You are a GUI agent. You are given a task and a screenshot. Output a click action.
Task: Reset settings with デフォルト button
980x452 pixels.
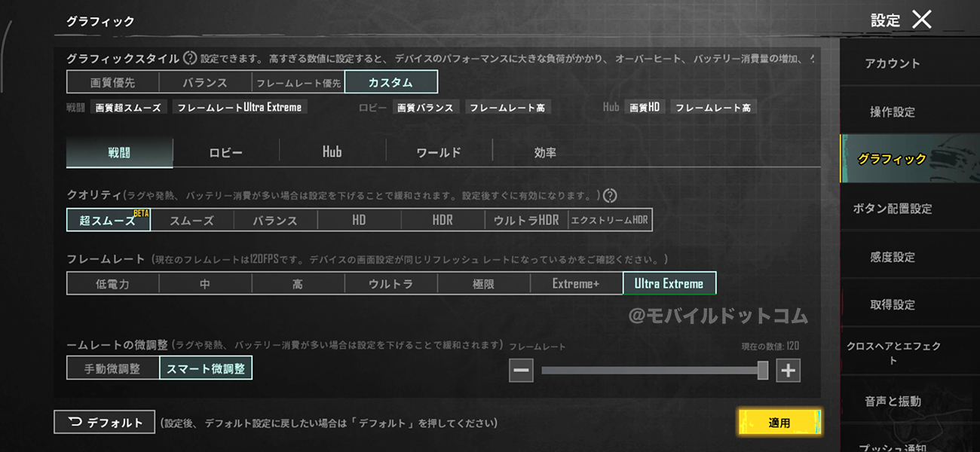[105, 423]
